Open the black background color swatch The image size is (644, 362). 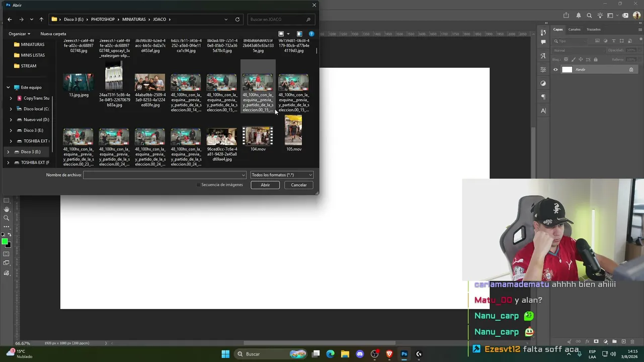click(x=9, y=246)
